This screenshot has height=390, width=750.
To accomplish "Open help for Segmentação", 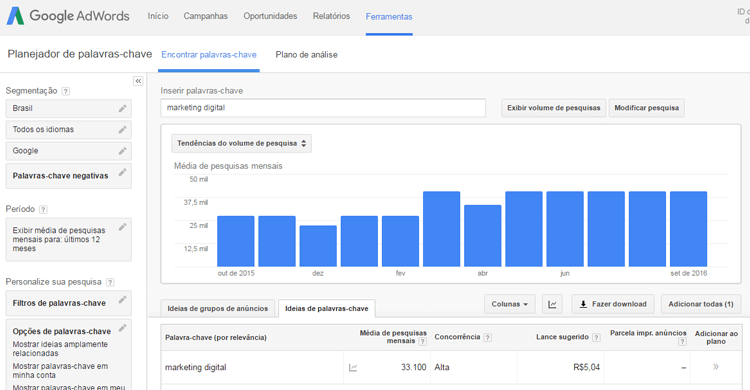I will 66,91.
